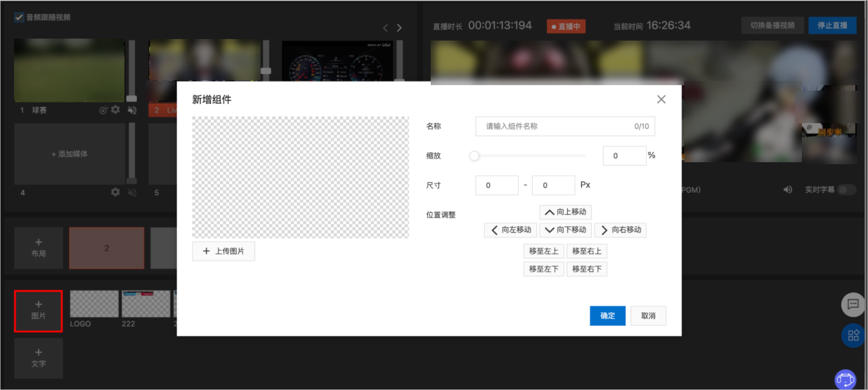This screenshot has width=868, height=390.
Task: Select the dashboard gauge source thumbnail
Action: point(338,61)
